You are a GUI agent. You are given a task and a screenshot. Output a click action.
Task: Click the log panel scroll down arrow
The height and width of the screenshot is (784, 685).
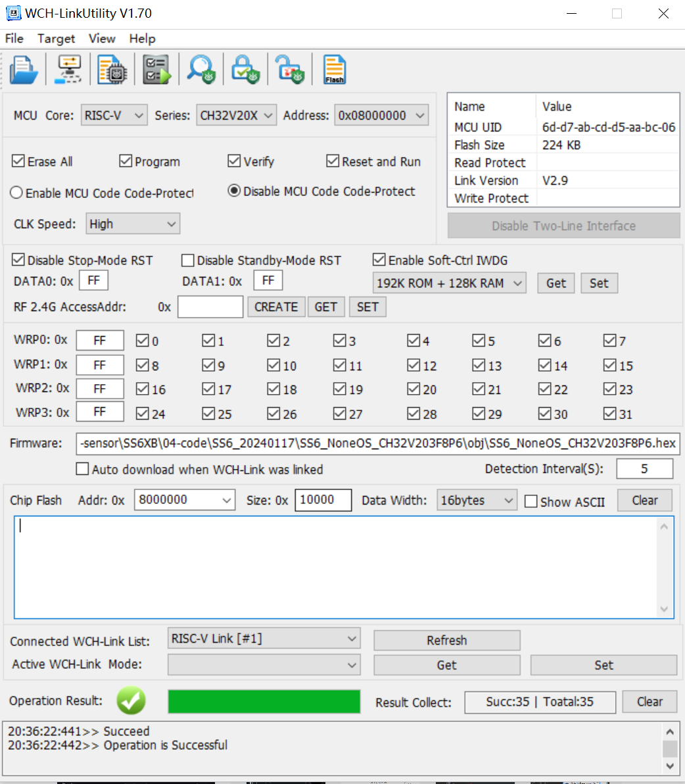(x=670, y=766)
